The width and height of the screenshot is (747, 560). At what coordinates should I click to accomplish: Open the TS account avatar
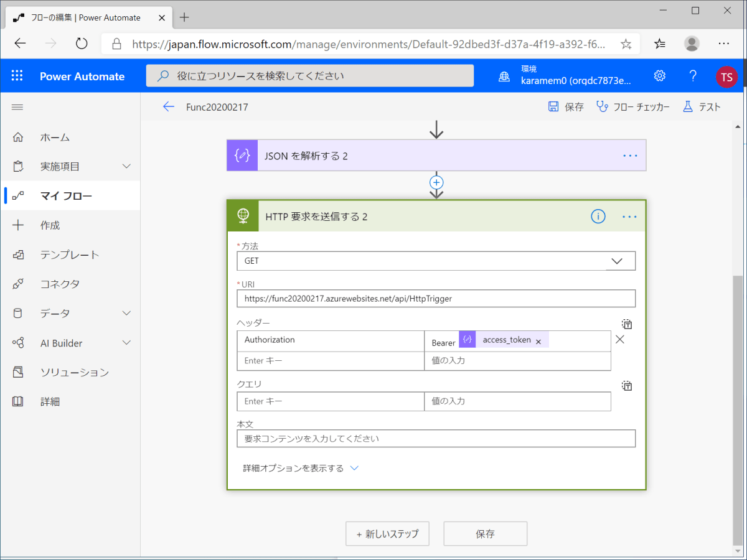tap(726, 77)
